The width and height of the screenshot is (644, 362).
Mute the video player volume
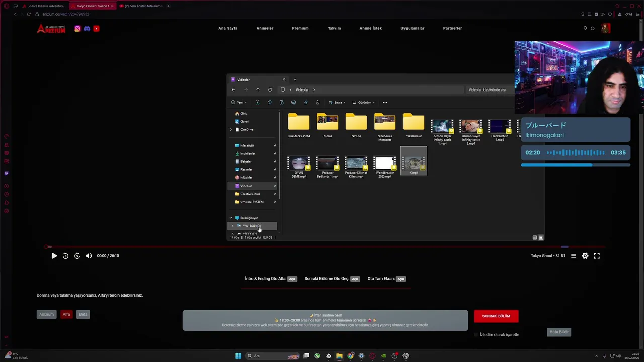(89, 256)
